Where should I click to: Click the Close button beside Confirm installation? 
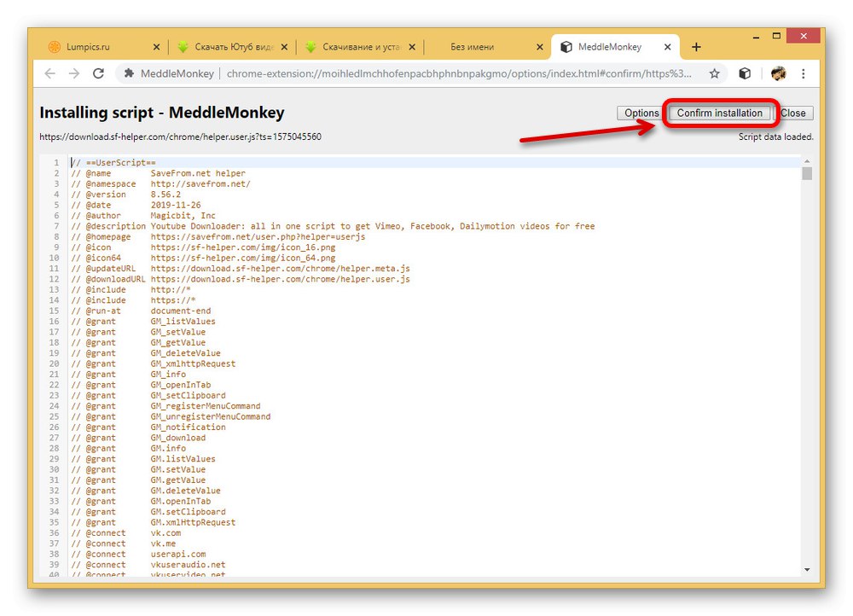pos(793,113)
